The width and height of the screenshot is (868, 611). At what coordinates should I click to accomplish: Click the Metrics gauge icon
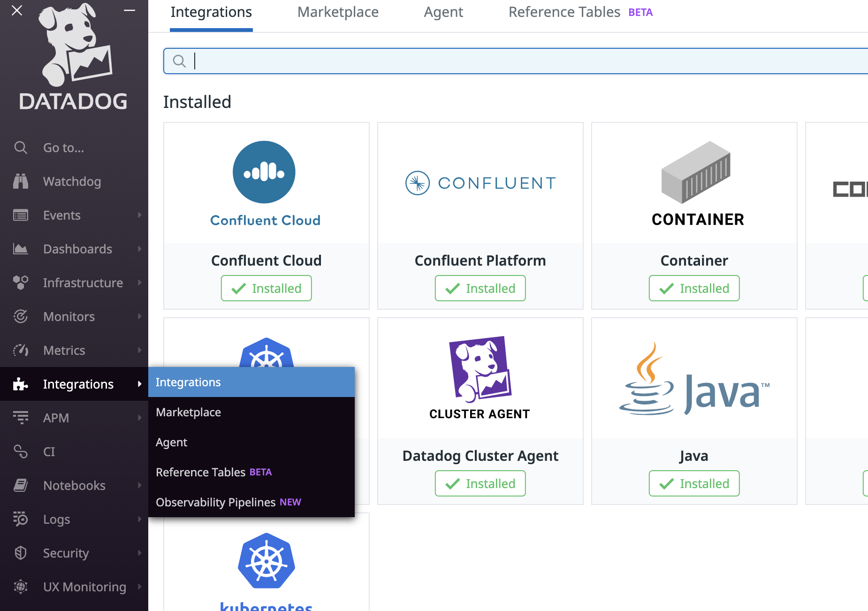[x=21, y=351]
